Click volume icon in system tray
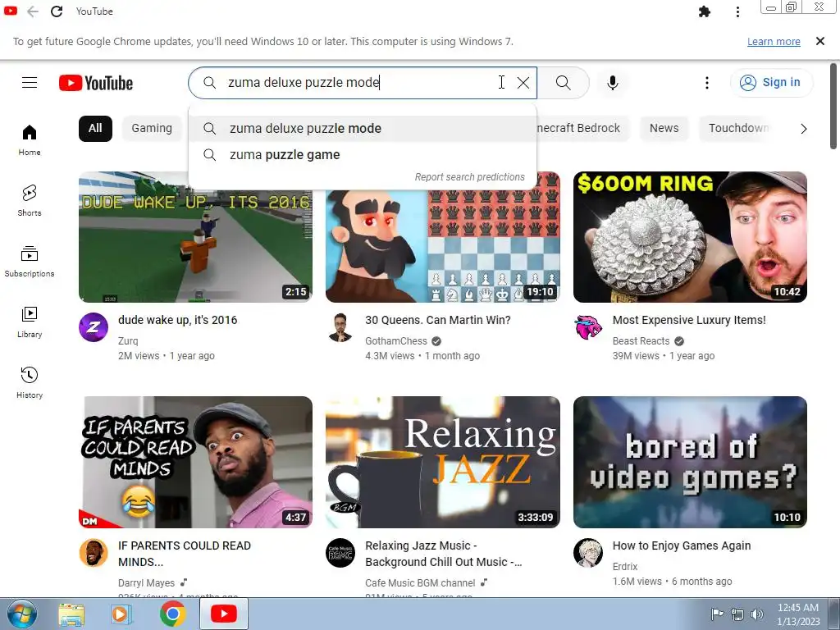This screenshot has width=840, height=630. tap(756, 614)
